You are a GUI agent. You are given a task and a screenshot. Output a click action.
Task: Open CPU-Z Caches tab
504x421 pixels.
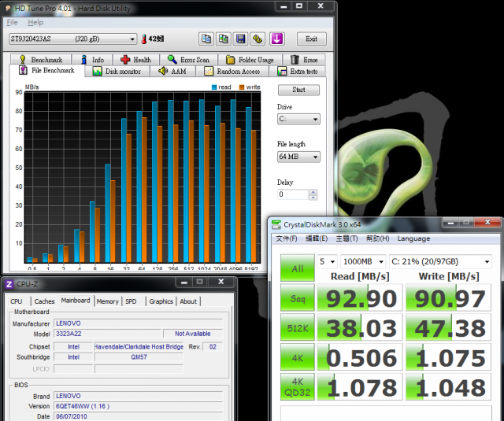coord(44,301)
